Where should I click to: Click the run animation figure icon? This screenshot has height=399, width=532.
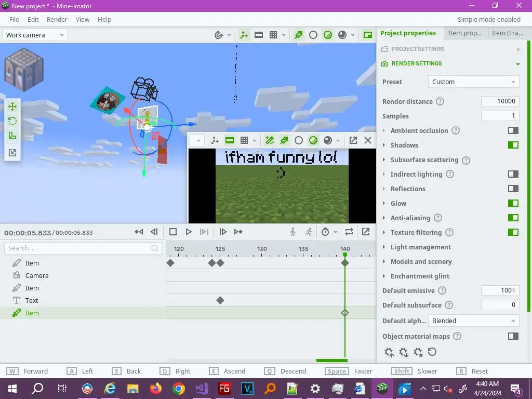coord(309,232)
